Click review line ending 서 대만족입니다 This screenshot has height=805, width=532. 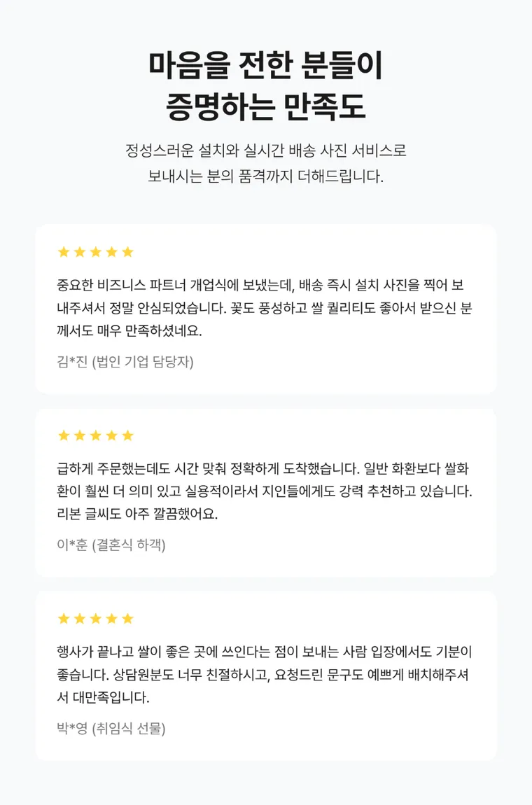point(103,697)
